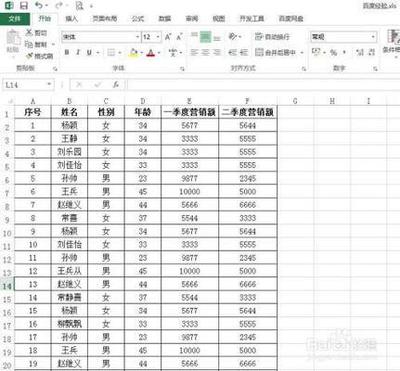The height and width of the screenshot is (371, 400).
Task: Click into the formula bar input
Action: 263,85
